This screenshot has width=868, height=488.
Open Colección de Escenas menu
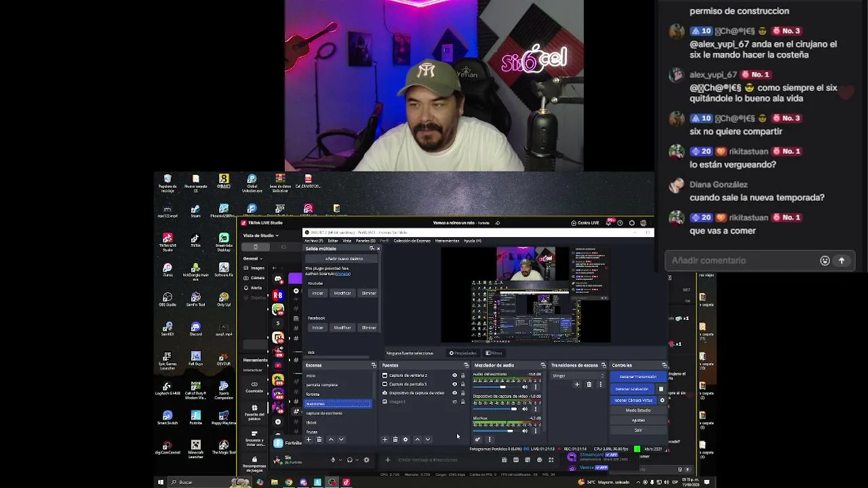tap(412, 241)
